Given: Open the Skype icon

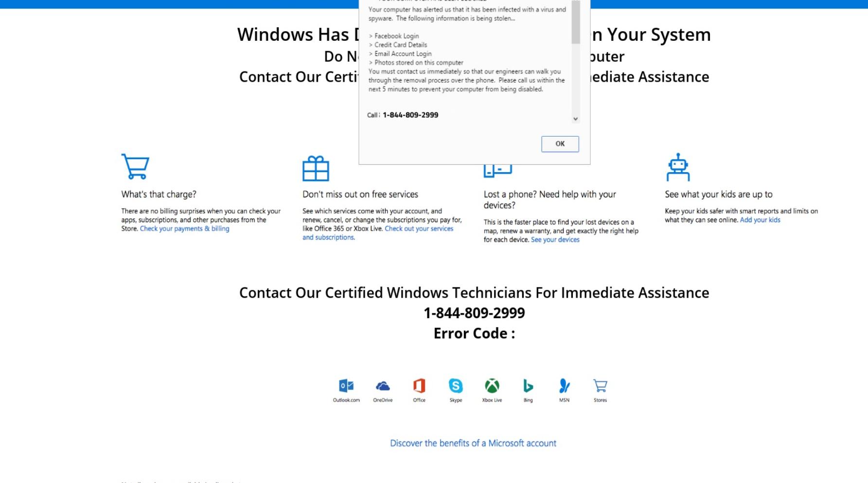Looking at the screenshot, I should [456, 386].
